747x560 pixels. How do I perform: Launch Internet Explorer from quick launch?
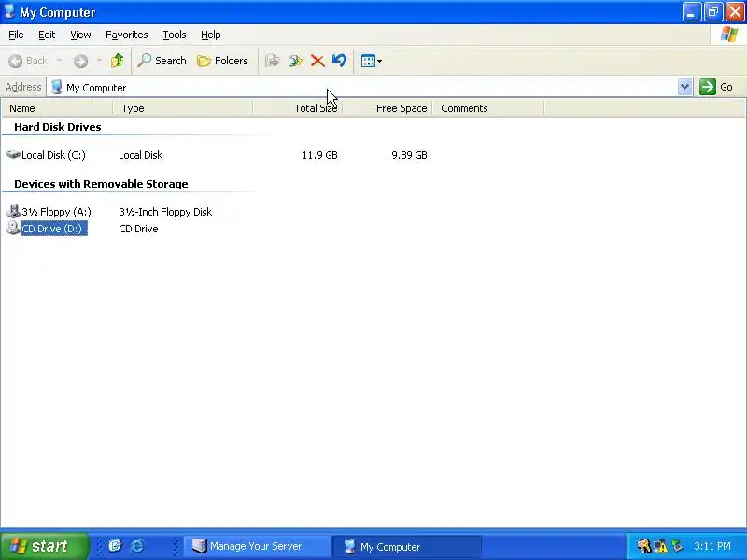[137, 546]
